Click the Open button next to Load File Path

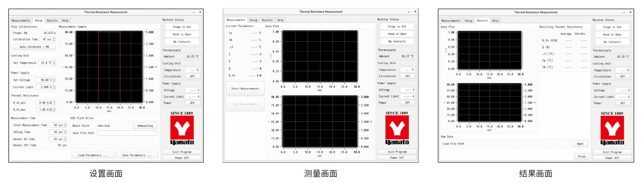(x=580, y=144)
